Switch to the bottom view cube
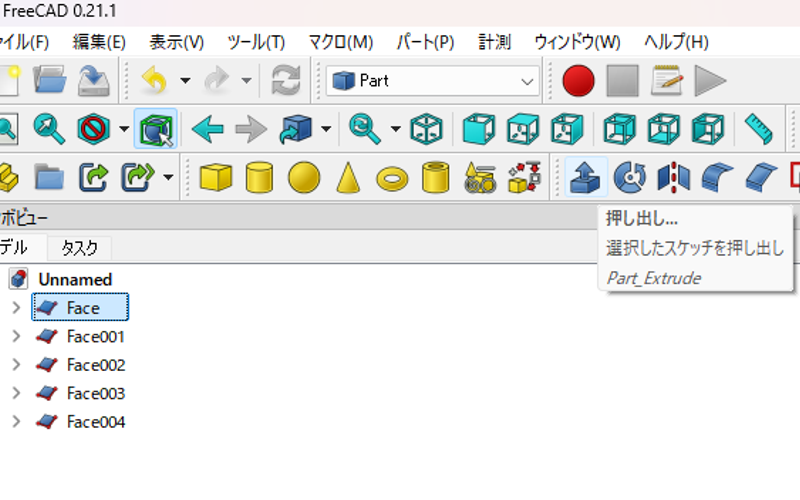The height and width of the screenshot is (500, 800). pyautogui.click(x=664, y=129)
